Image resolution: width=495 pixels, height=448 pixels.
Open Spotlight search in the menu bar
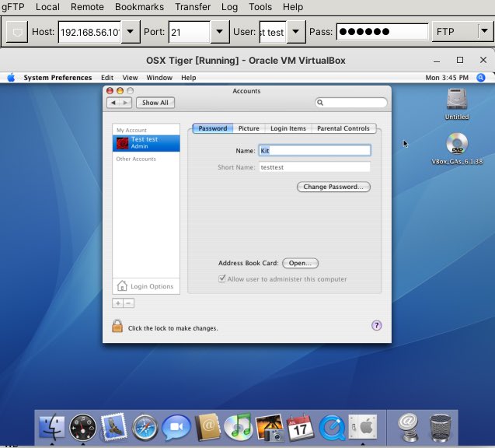coord(480,78)
